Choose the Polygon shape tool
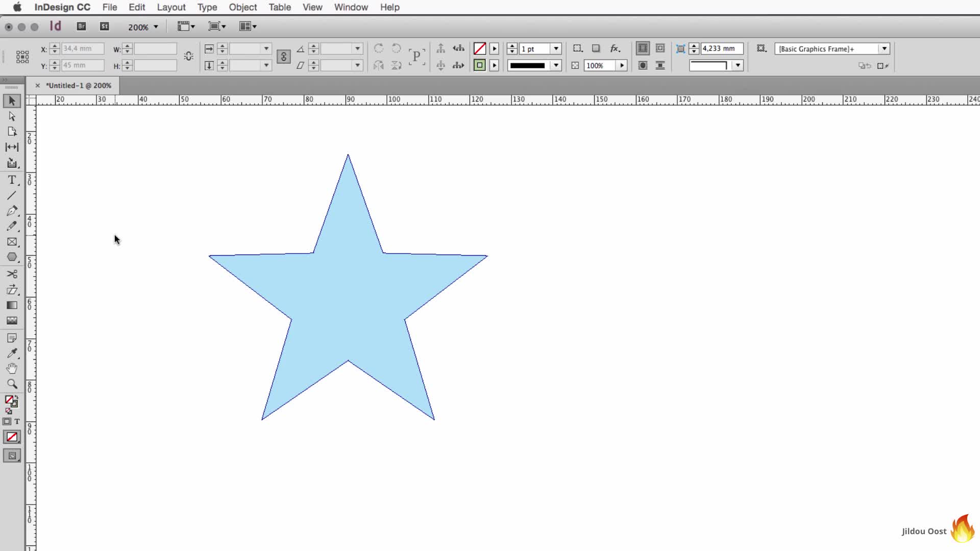Image resolution: width=980 pixels, height=551 pixels. pos(12,257)
